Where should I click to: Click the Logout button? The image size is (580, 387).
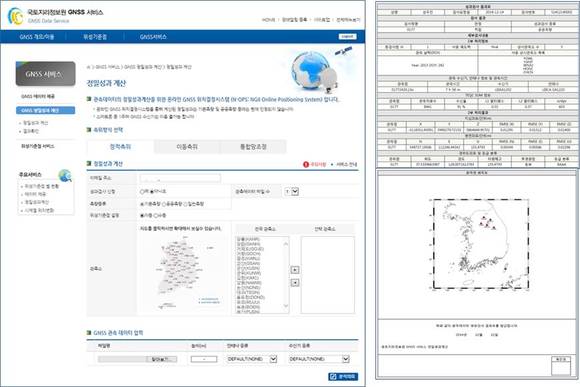[347, 37]
